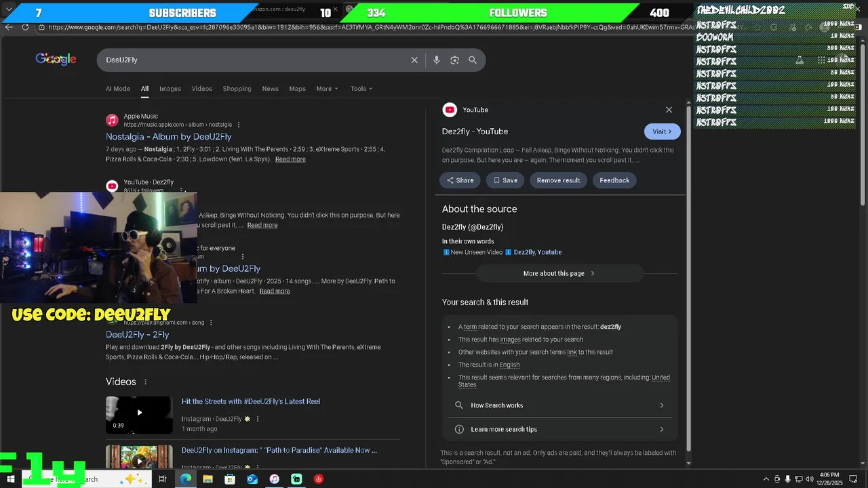Go to the Google logo homepage
The height and width of the screenshot is (488, 868).
coord(56,60)
